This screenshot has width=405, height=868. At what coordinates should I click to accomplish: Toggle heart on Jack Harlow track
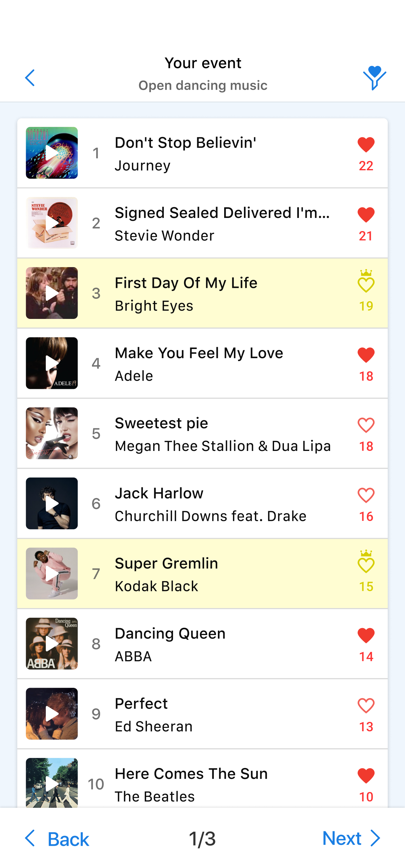click(366, 495)
